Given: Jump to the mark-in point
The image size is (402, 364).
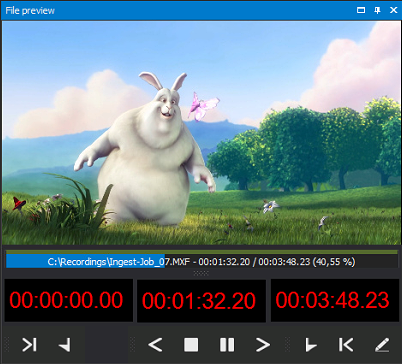Looking at the screenshot, I should coord(346,345).
